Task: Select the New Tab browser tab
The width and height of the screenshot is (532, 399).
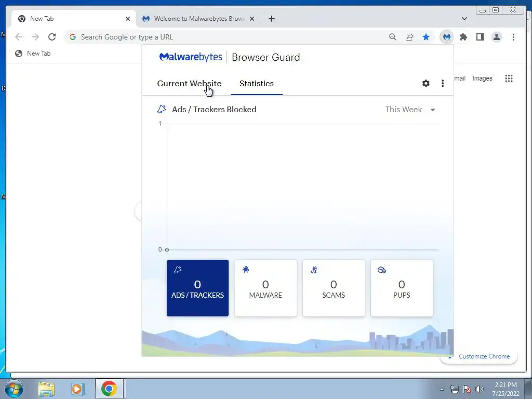Action: pyautogui.click(x=74, y=19)
